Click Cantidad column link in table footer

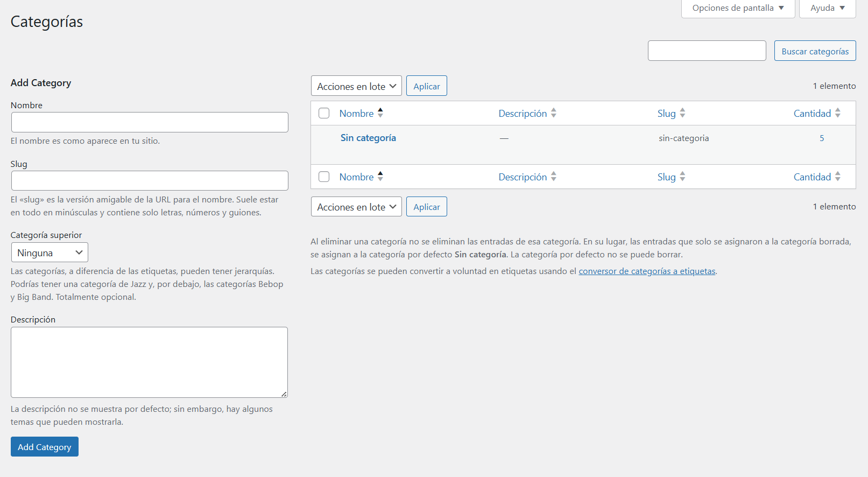coord(812,177)
